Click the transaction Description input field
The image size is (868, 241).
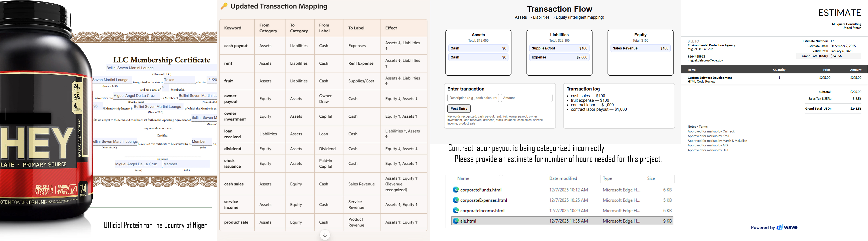pyautogui.click(x=473, y=98)
